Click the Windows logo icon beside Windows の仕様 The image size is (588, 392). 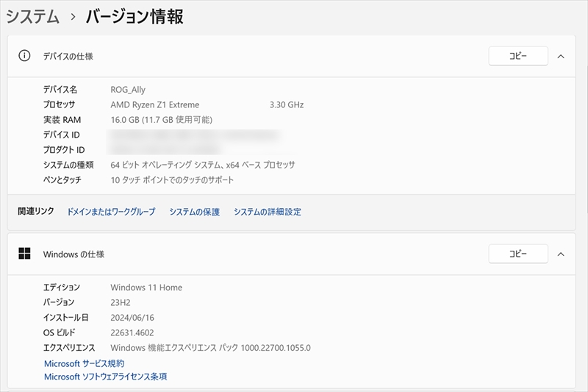coord(24,254)
